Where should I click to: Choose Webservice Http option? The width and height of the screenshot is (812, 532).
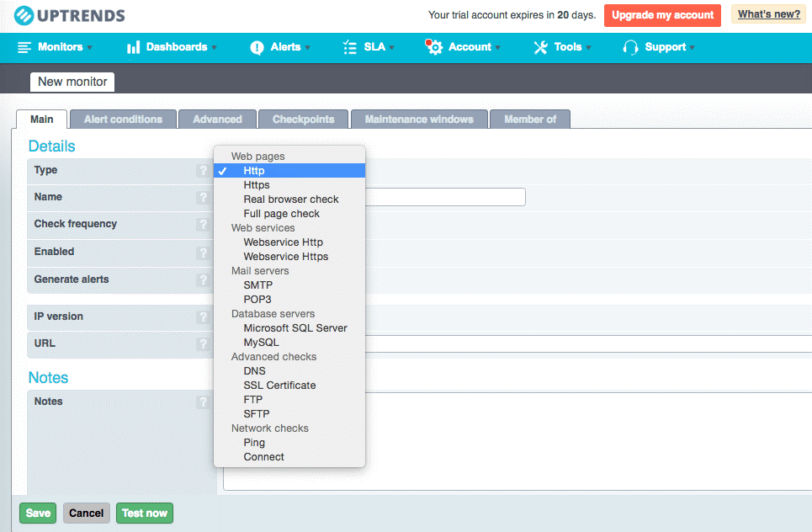pos(289,242)
